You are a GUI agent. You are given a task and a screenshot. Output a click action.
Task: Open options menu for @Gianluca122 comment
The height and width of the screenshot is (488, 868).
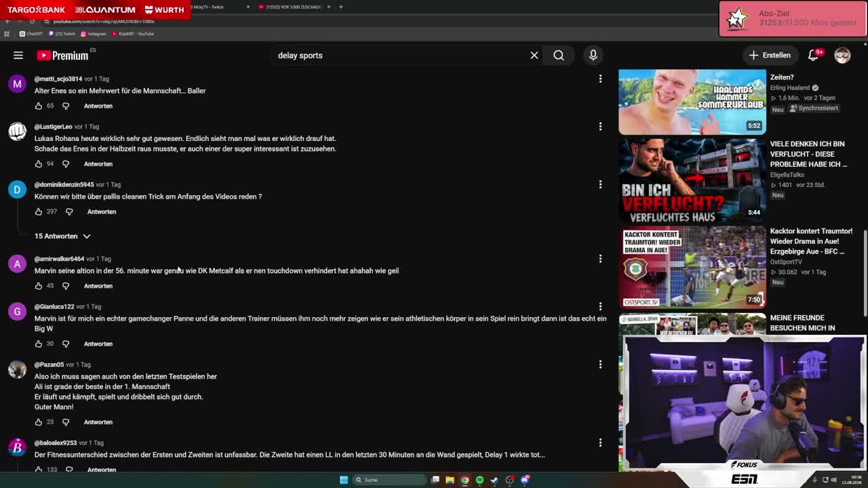[x=600, y=306]
